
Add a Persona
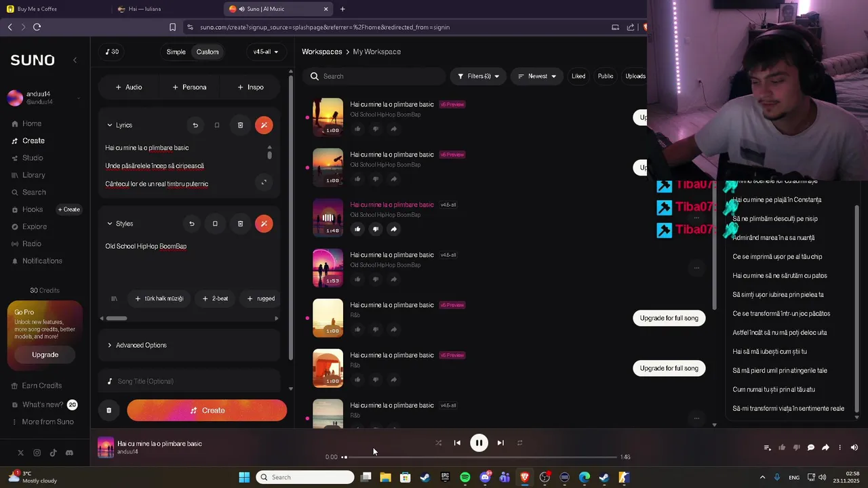click(x=189, y=87)
